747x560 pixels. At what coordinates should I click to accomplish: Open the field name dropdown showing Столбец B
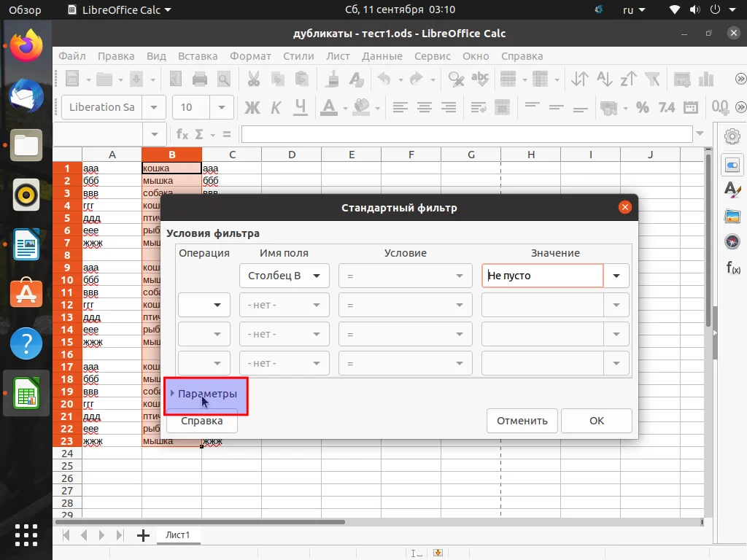click(284, 276)
